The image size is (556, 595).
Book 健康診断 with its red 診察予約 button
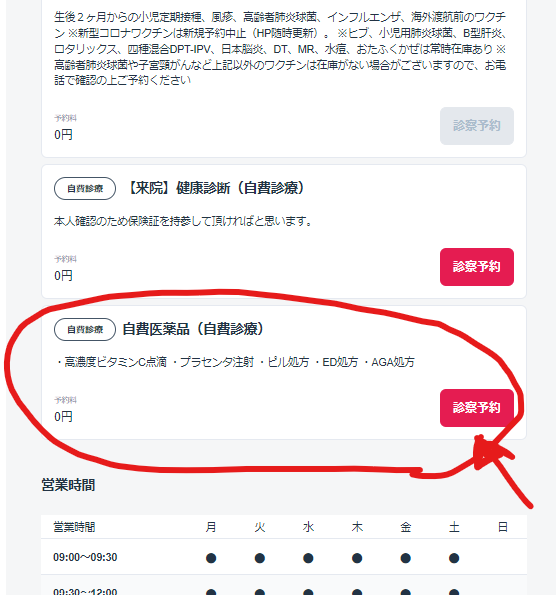(x=477, y=267)
